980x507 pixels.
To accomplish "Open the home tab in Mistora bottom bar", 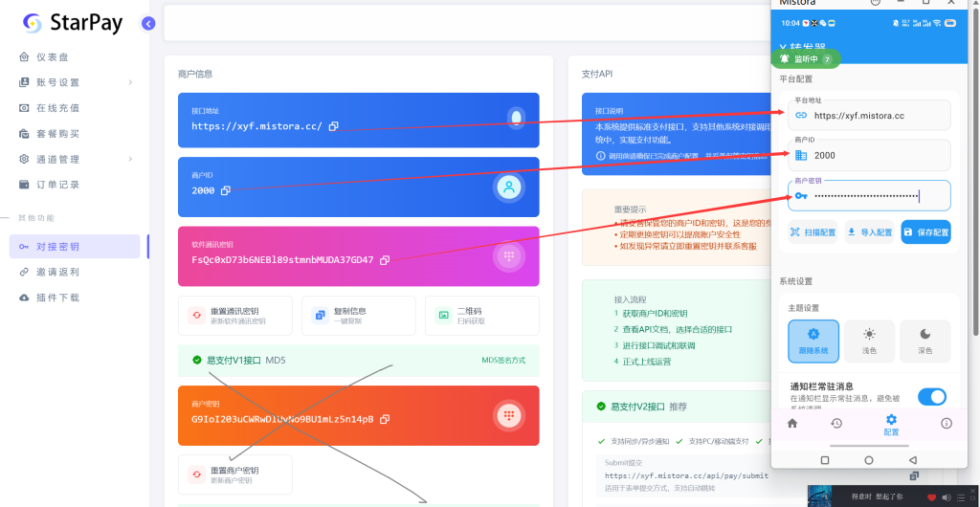I will point(792,424).
